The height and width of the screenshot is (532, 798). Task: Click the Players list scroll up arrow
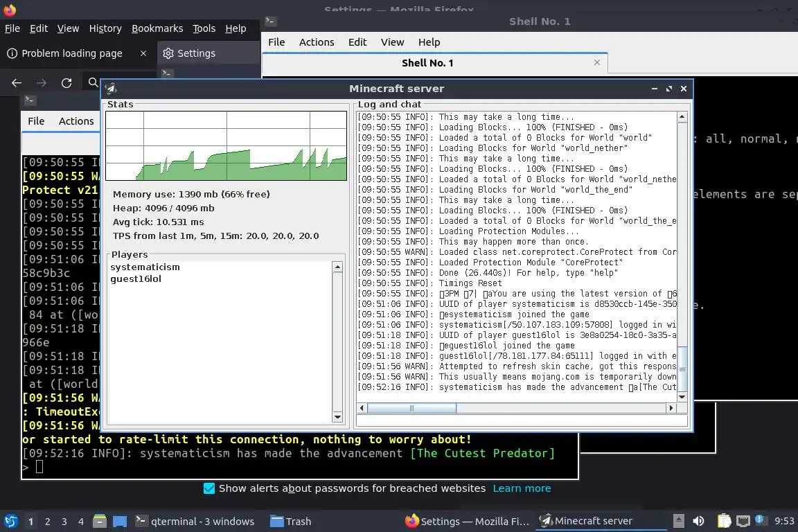tap(337, 267)
